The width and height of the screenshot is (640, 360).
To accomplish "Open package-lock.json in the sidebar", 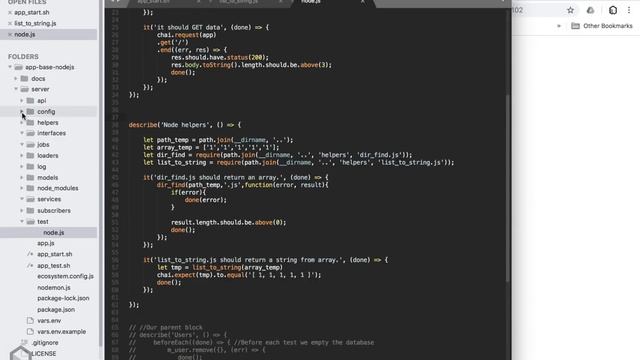I will coord(63,298).
